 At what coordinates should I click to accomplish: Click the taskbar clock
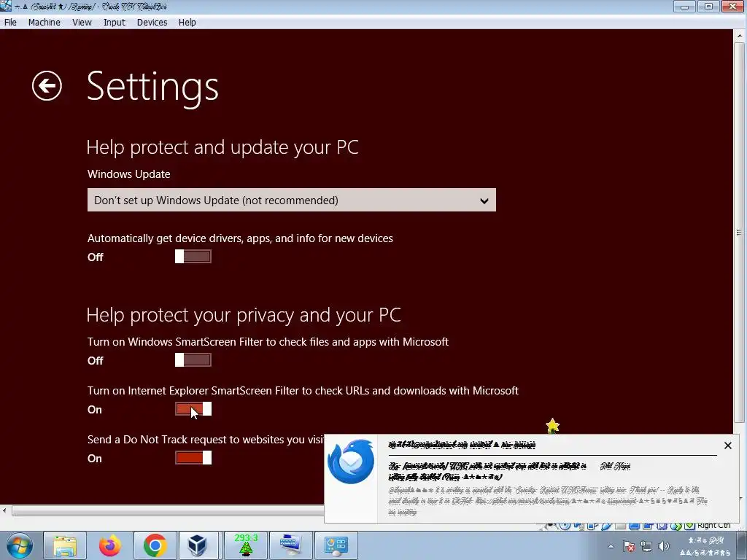705,546
